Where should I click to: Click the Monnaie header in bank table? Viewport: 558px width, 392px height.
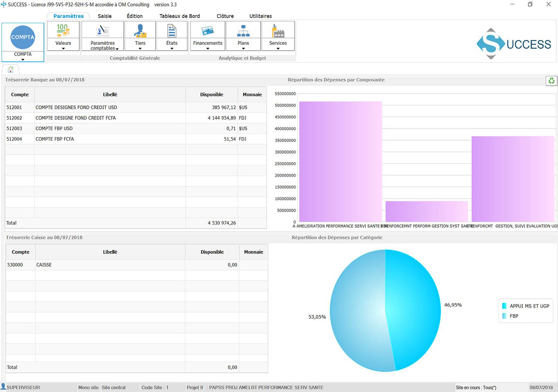tap(252, 95)
